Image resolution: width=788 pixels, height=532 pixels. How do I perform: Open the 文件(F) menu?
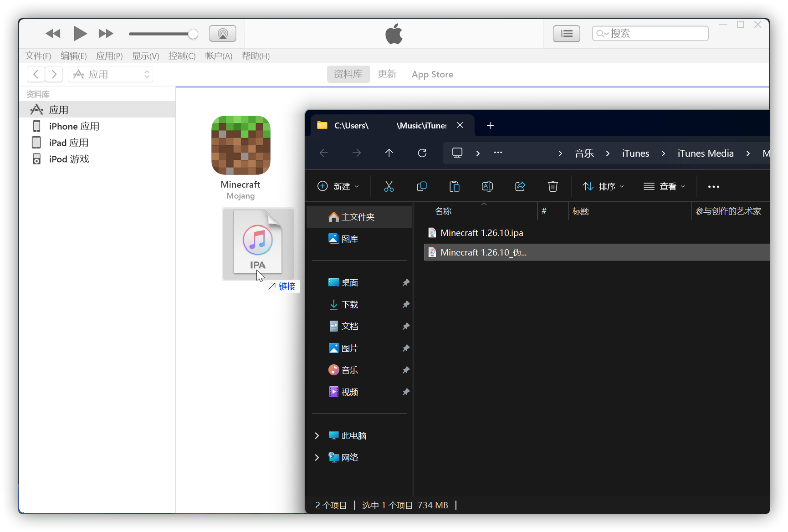tap(38, 56)
